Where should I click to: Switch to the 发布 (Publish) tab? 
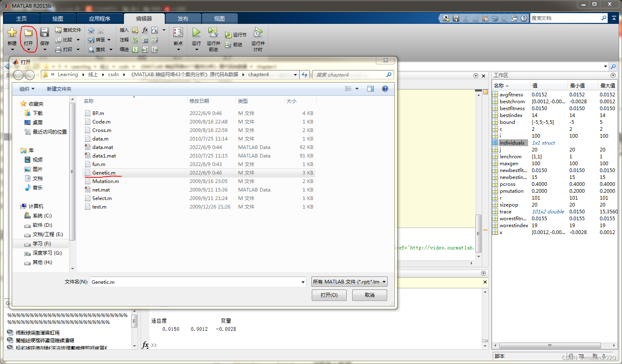point(183,19)
